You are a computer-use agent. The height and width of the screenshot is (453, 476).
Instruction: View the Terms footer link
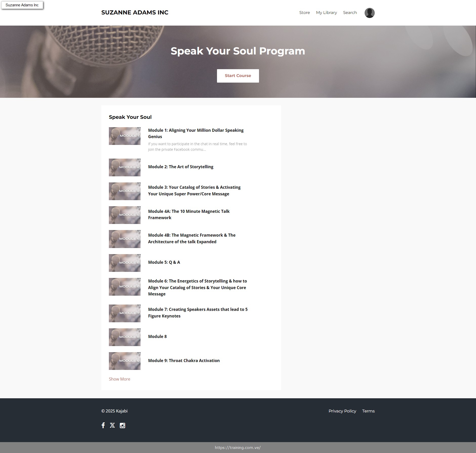368,411
